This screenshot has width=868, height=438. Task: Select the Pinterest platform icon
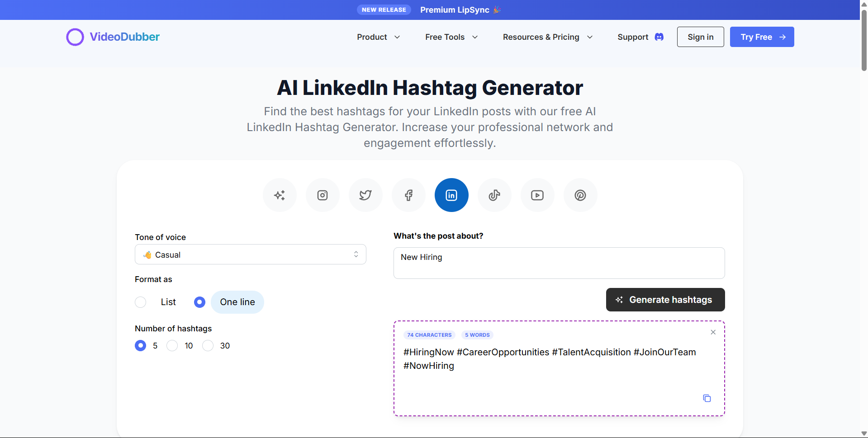click(x=580, y=195)
